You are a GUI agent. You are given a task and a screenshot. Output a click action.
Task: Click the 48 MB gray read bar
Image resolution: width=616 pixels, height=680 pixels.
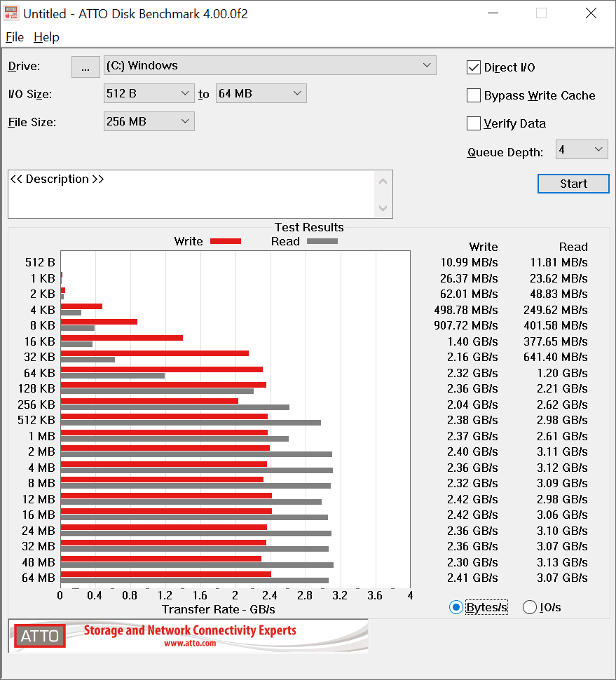(197, 565)
